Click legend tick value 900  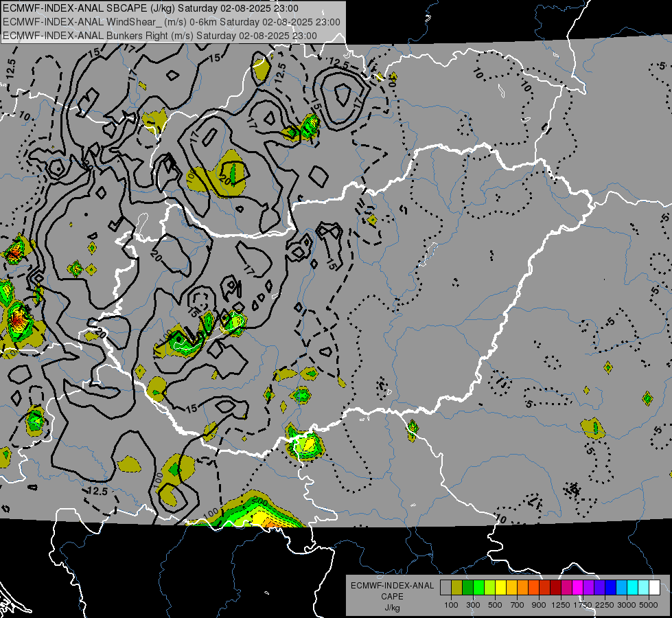click(x=539, y=605)
